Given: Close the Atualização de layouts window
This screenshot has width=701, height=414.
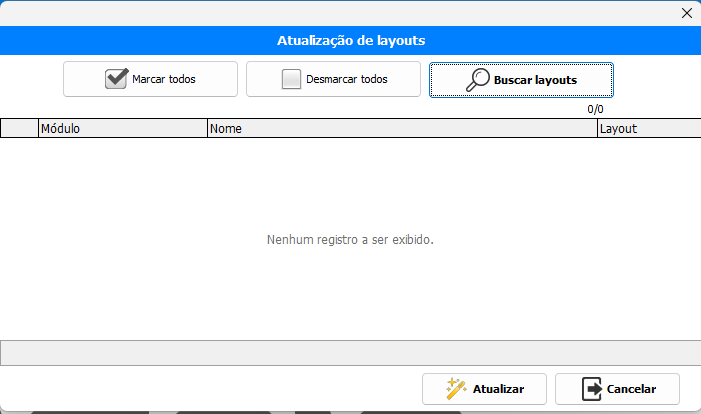Looking at the screenshot, I should tap(686, 13).
